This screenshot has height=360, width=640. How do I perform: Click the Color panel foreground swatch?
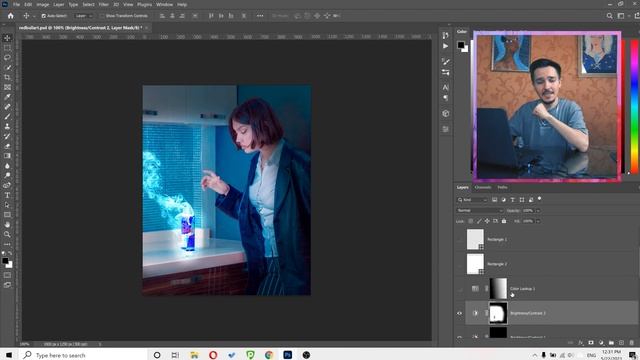coord(461,45)
